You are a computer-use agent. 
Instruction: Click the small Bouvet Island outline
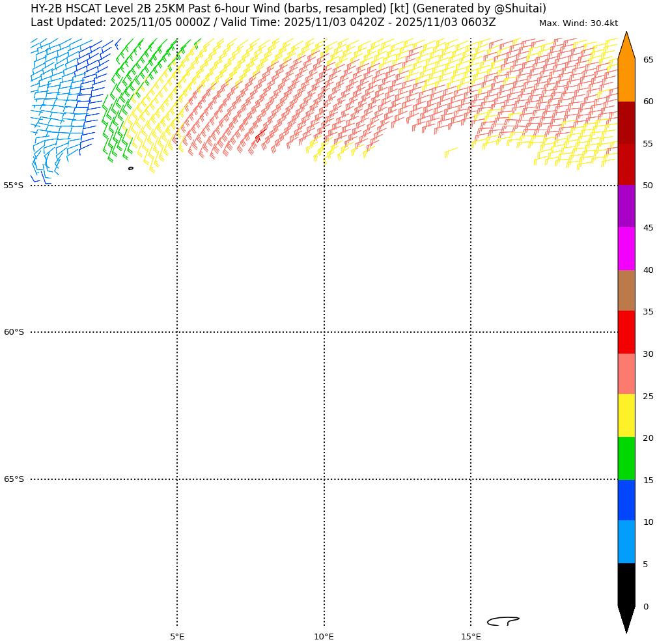click(x=131, y=168)
